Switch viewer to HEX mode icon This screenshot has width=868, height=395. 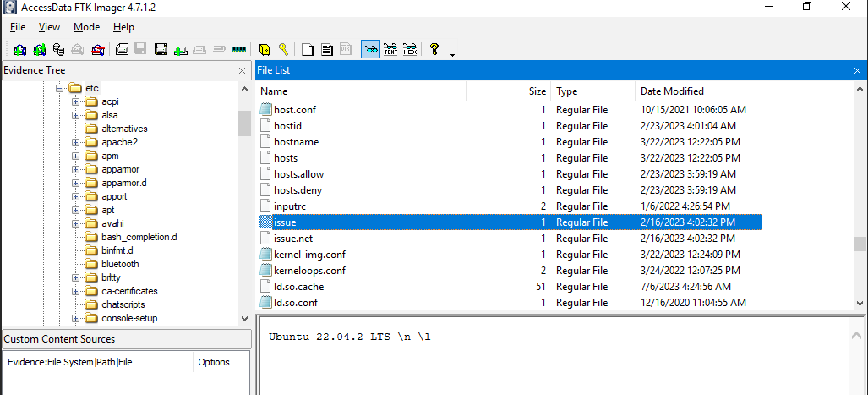410,49
